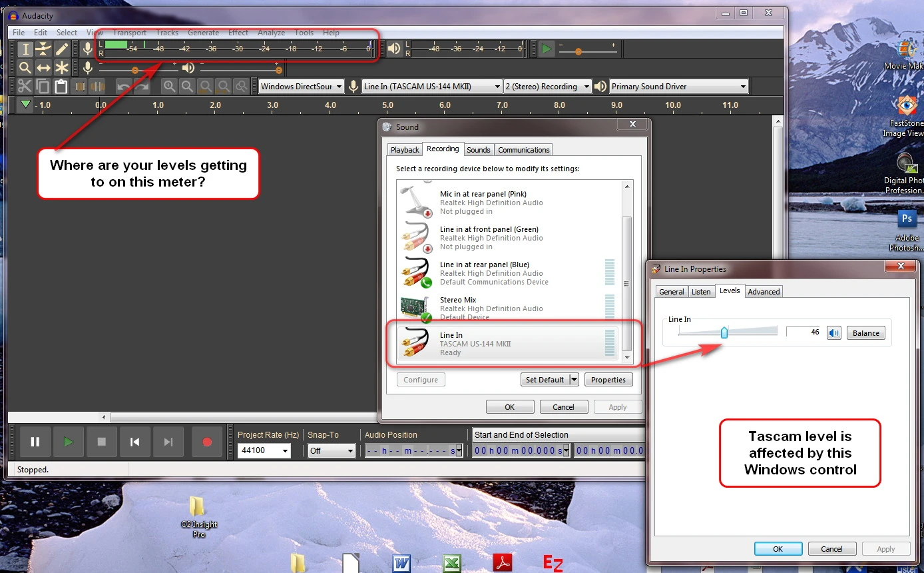Open the Windows DirectSound audio host dropdown

301,87
